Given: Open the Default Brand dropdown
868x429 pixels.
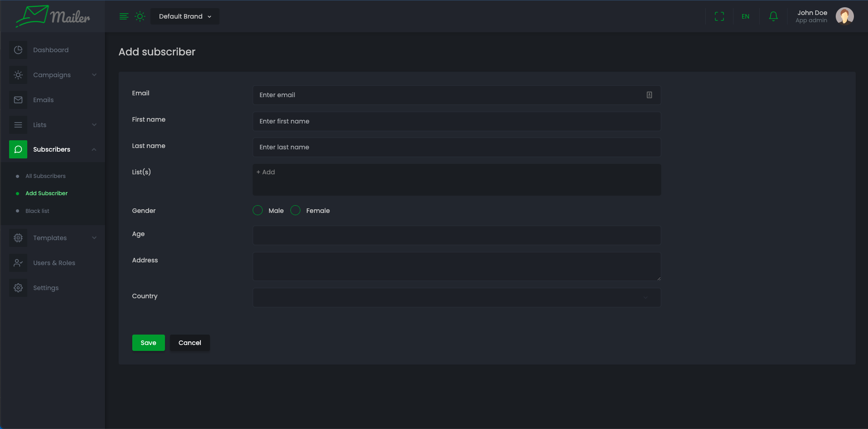Looking at the screenshot, I should click(x=185, y=16).
